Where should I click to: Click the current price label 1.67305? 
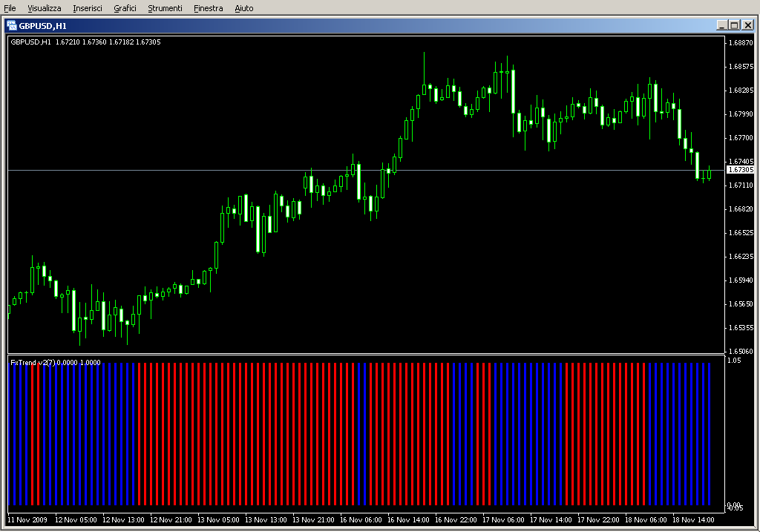click(x=741, y=170)
